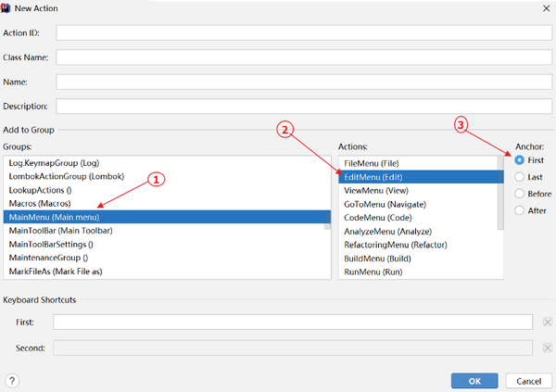Select RefactoringMenu (Refactor) action
Image resolution: width=556 pixels, height=392 pixels.
[x=417, y=245]
